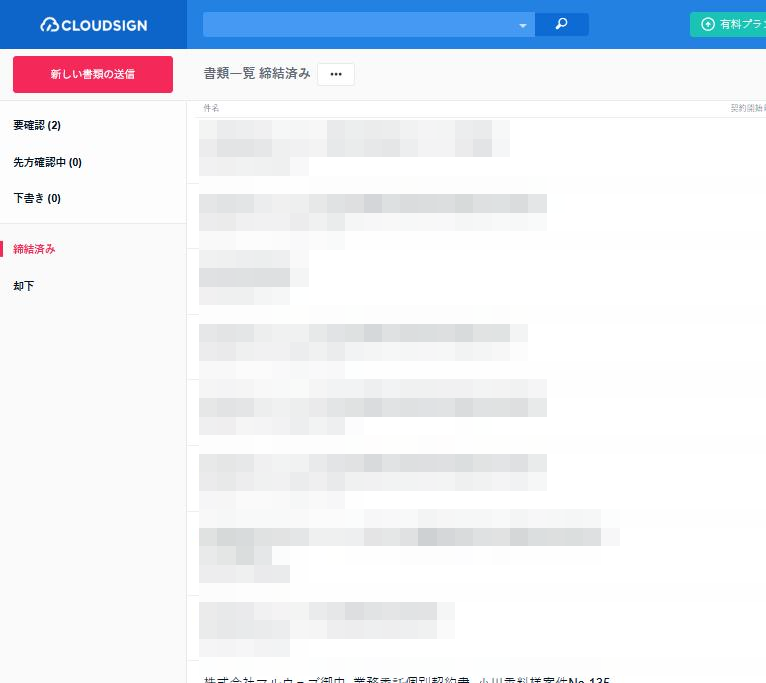The width and height of the screenshot is (766, 683).
Task: Select 却下 in sidebar
Action: coord(23,286)
